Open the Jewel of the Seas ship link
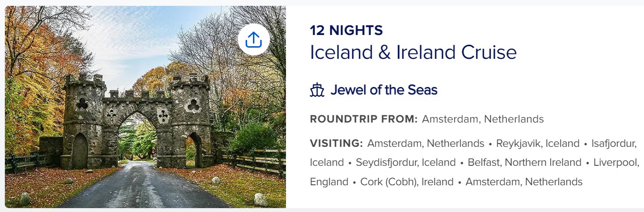Image resolution: width=644 pixels, height=212 pixels. pyautogui.click(x=384, y=90)
